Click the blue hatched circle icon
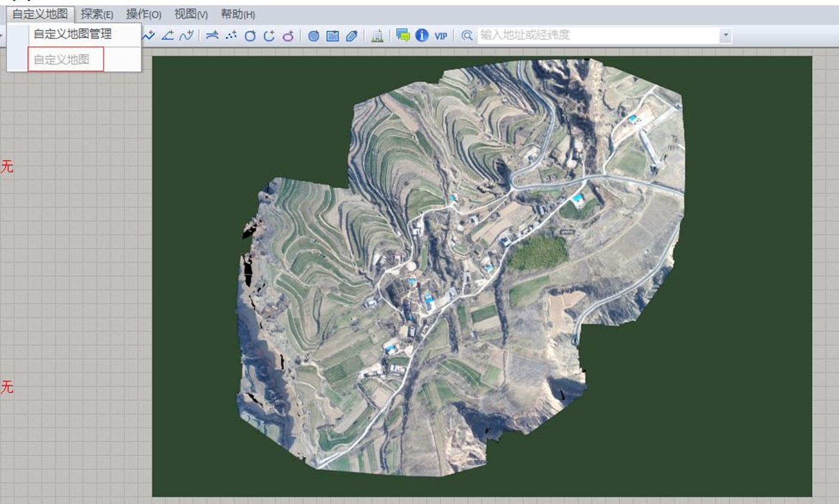The width and height of the screenshot is (839, 504). tap(314, 36)
